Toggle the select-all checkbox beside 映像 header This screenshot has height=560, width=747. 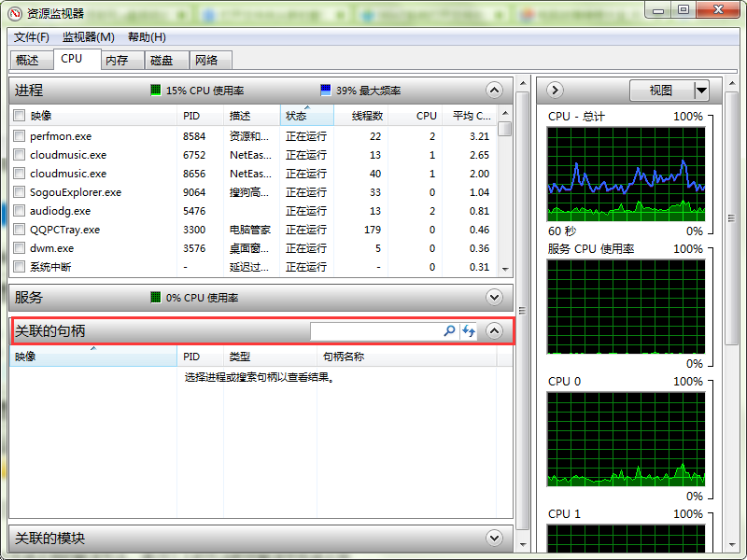click(x=19, y=116)
